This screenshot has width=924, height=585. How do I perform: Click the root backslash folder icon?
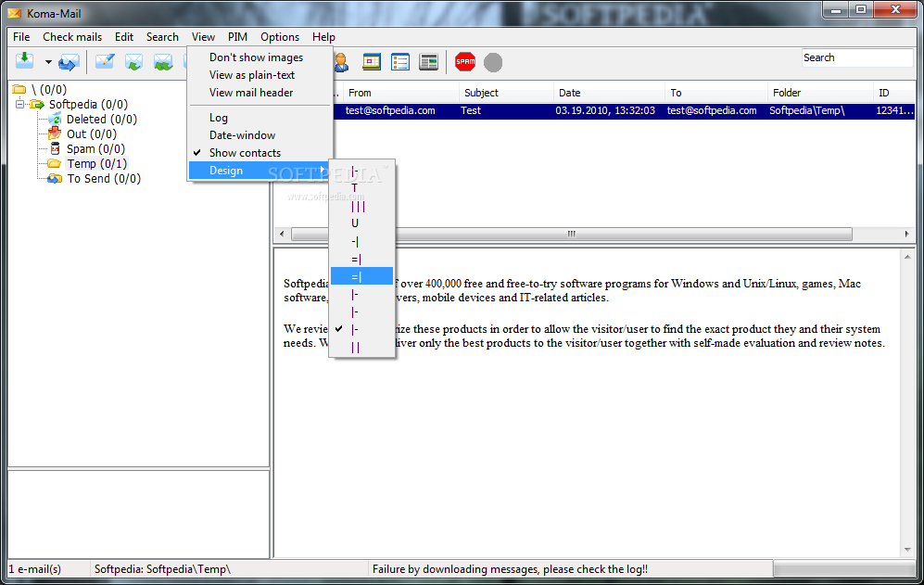click(19, 89)
